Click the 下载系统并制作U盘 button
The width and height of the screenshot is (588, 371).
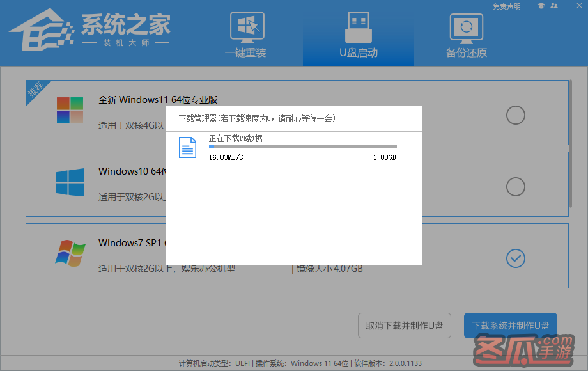(x=511, y=326)
